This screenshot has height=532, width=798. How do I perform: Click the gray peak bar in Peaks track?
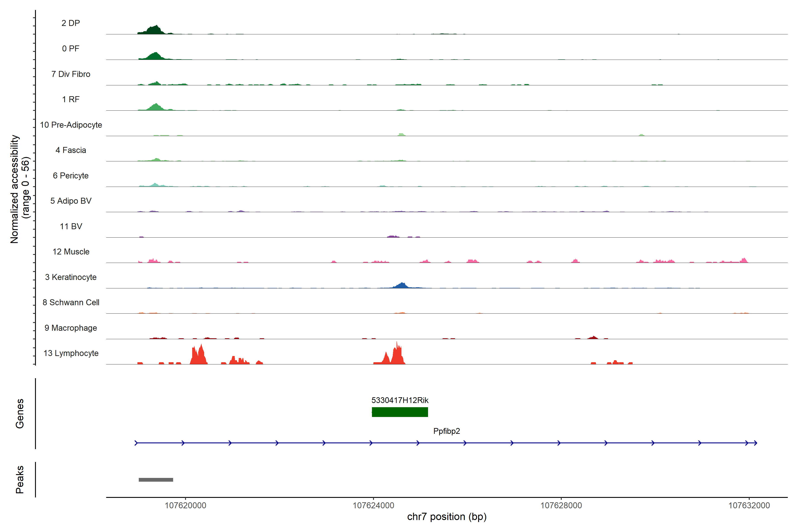click(x=156, y=480)
